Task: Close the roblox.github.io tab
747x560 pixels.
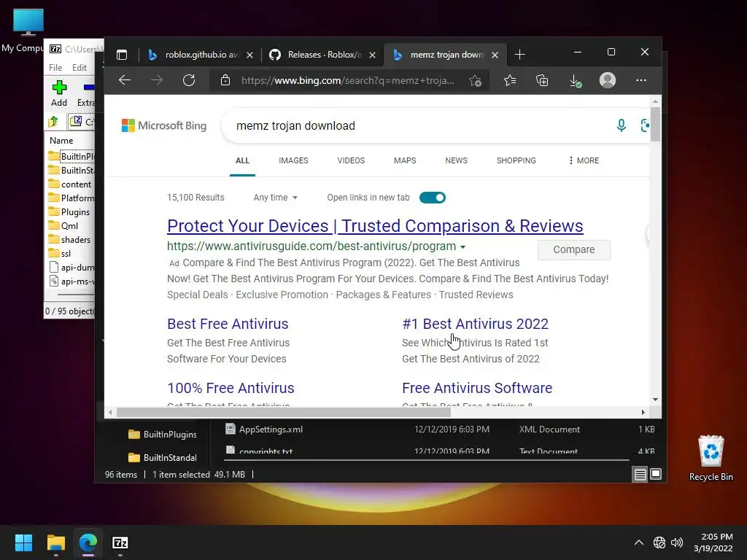Action: pos(249,55)
